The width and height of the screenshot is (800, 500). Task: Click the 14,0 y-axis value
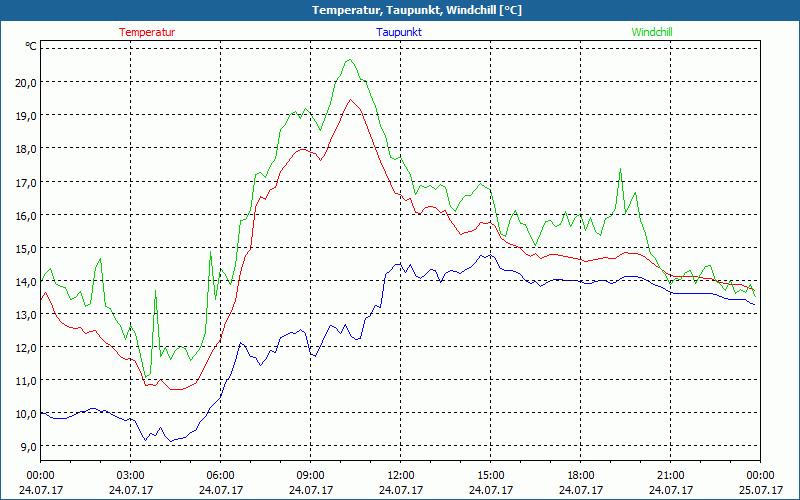26,282
